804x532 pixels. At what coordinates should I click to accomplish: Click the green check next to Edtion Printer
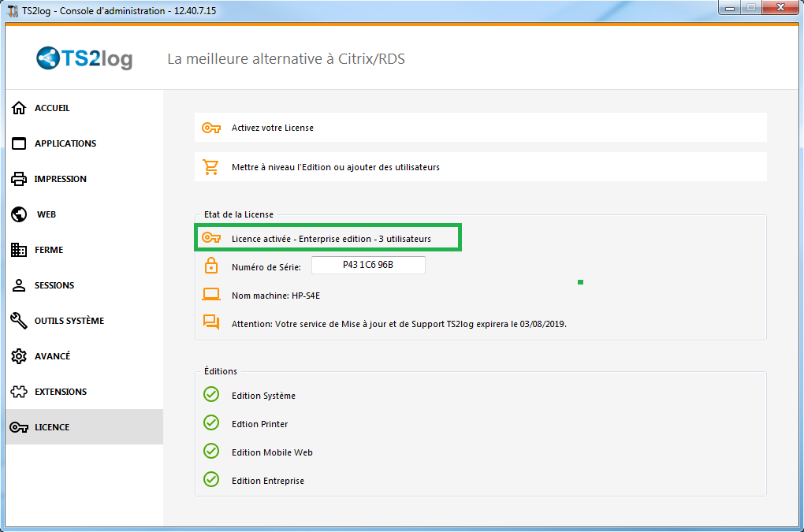pos(211,422)
